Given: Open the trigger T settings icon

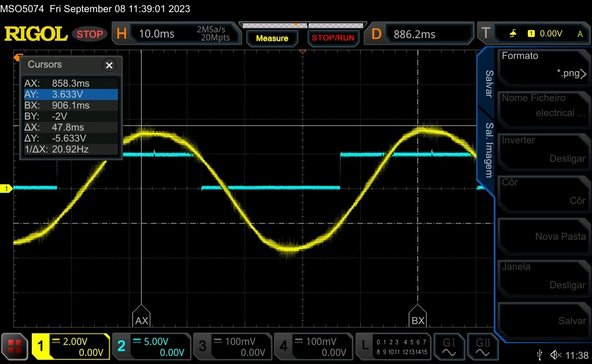Looking at the screenshot, I should (486, 33).
